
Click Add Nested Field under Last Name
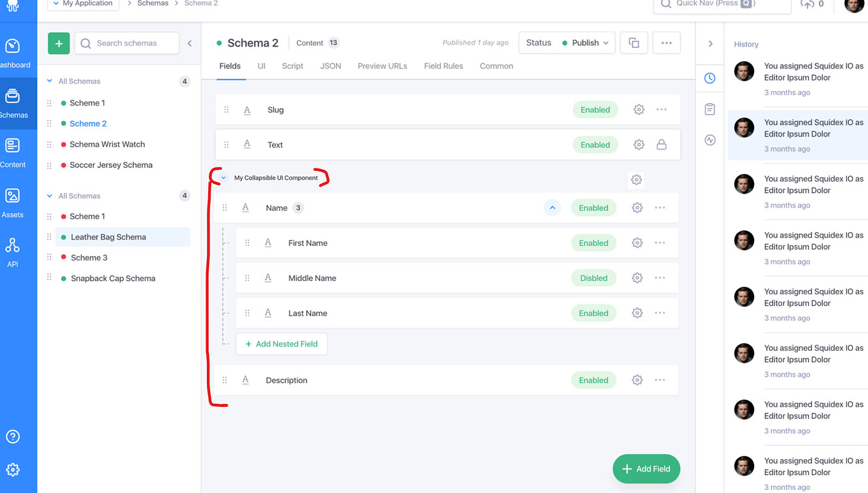coord(281,344)
